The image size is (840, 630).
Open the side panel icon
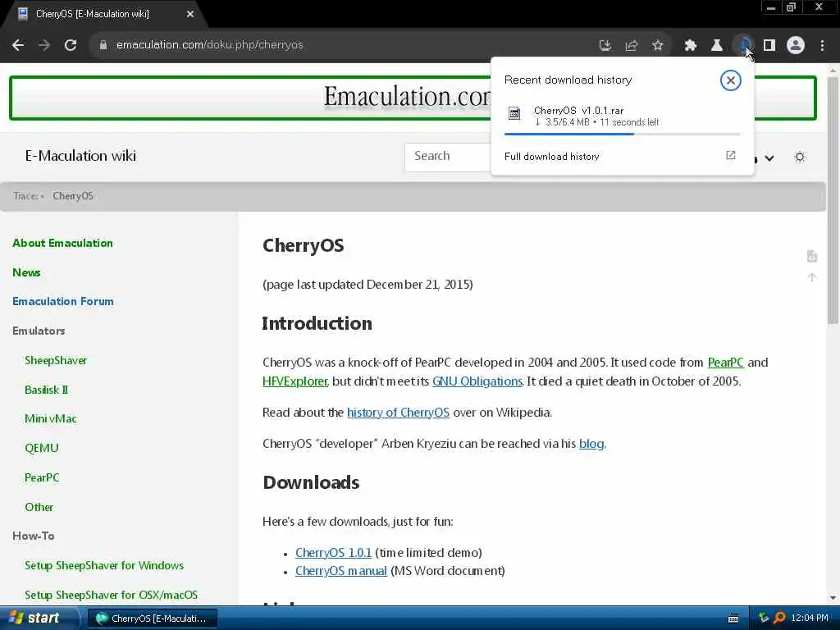coord(769,46)
